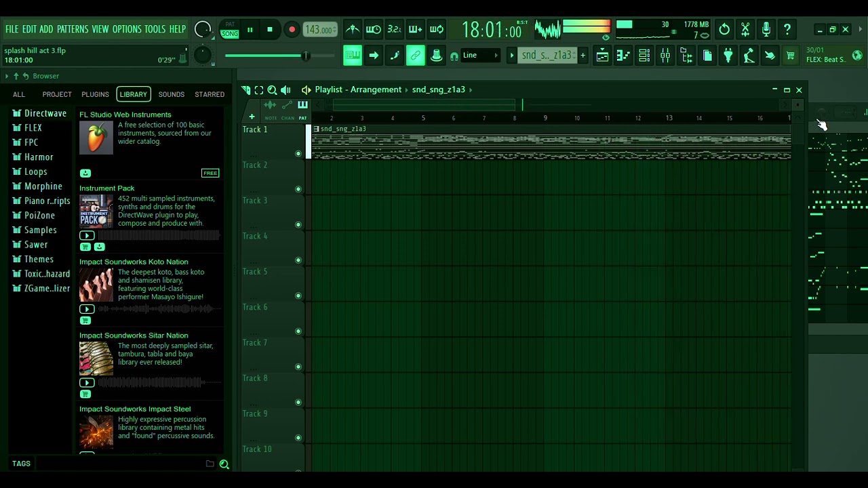Mute Track 1 with its green dot
The image size is (868, 488).
[x=298, y=154]
